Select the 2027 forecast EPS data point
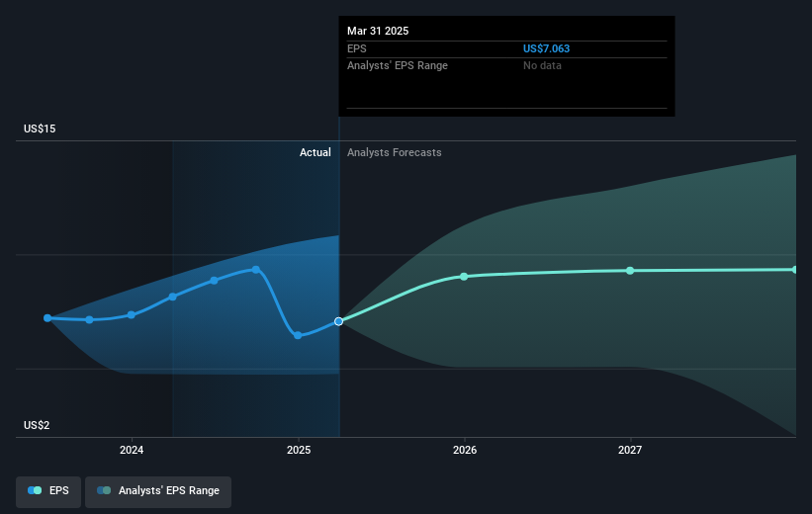This screenshot has width=812, height=514. (x=630, y=271)
